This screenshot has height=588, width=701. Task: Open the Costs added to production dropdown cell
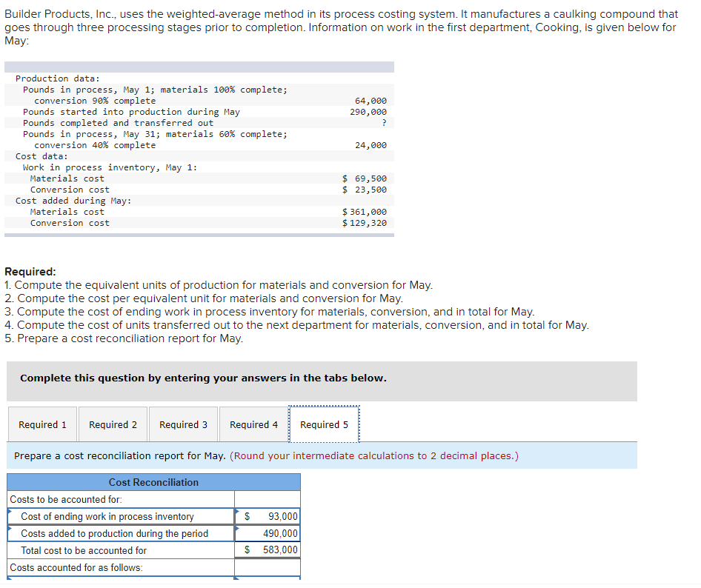119,533
